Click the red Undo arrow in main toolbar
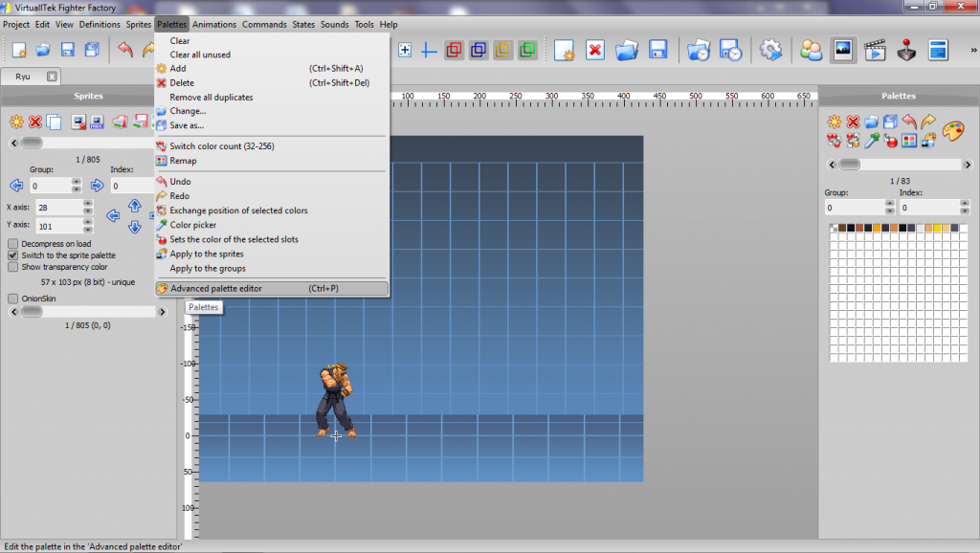The height and width of the screenshot is (553, 980). click(125, 50)
